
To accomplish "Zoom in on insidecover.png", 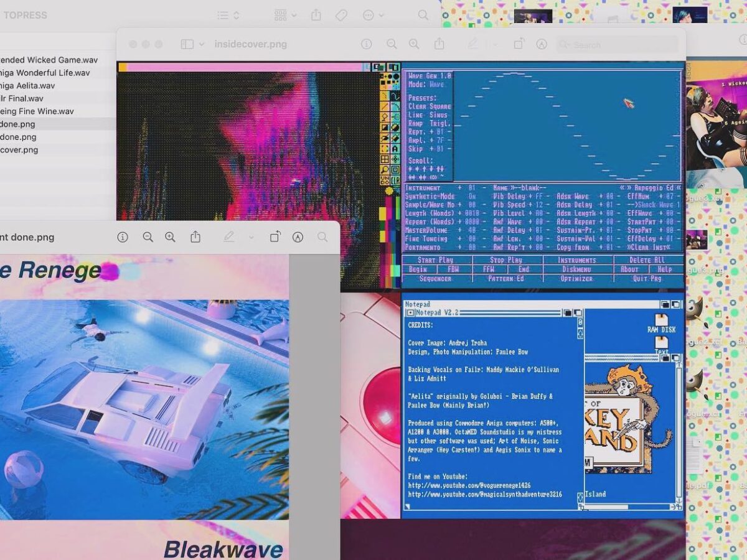I will coord(414,44).
